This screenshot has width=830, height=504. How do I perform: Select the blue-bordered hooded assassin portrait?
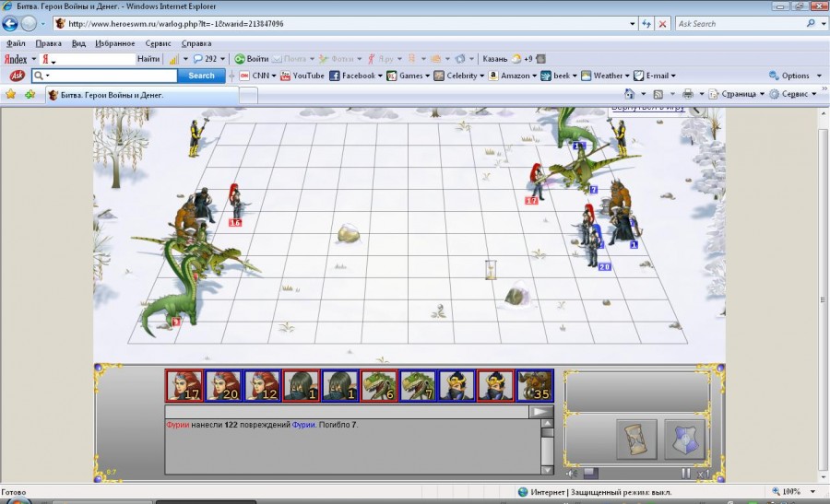tap(340, 385)
